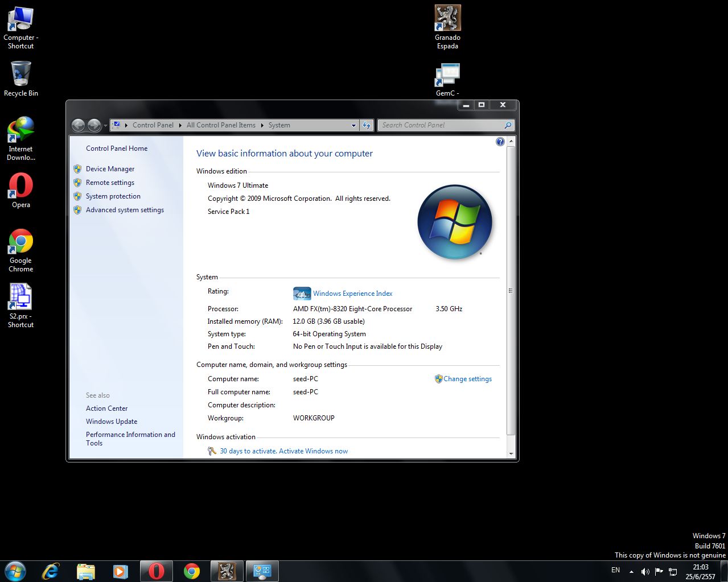This screenshot has height=582, width=728.
Task: Select the S2.prx shortcut on the desktop
Action: (20, 306)
